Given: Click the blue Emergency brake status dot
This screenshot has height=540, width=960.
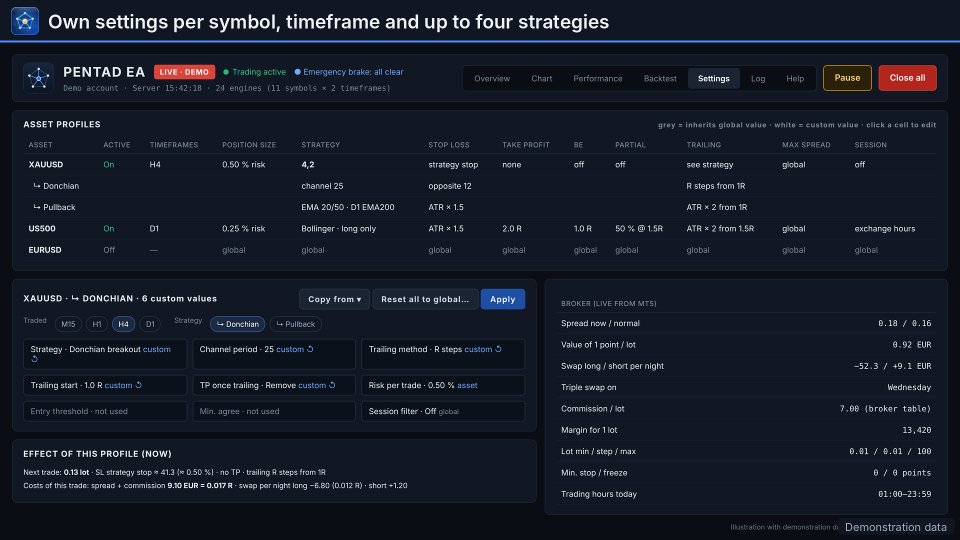Looking at the screenshot, I should coord(298,72).
